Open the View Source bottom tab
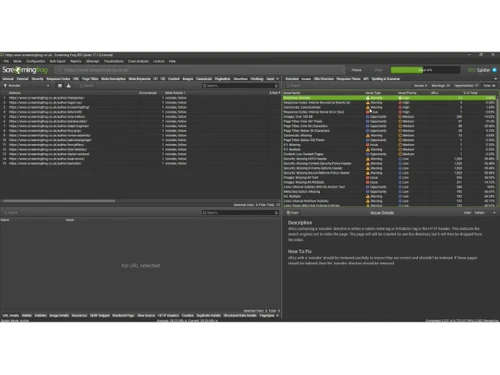Image resolution: width=500 pixels, height=375 pixels. click(146, 315)
